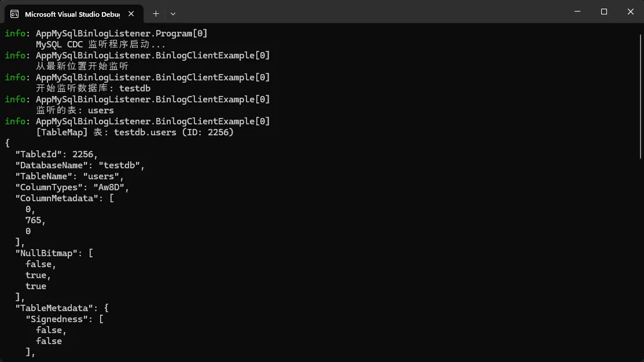Click the "Signedness" JSON key
Image resolution: width=644 pixels, height=362 pixels.
[x=56, y=319]
